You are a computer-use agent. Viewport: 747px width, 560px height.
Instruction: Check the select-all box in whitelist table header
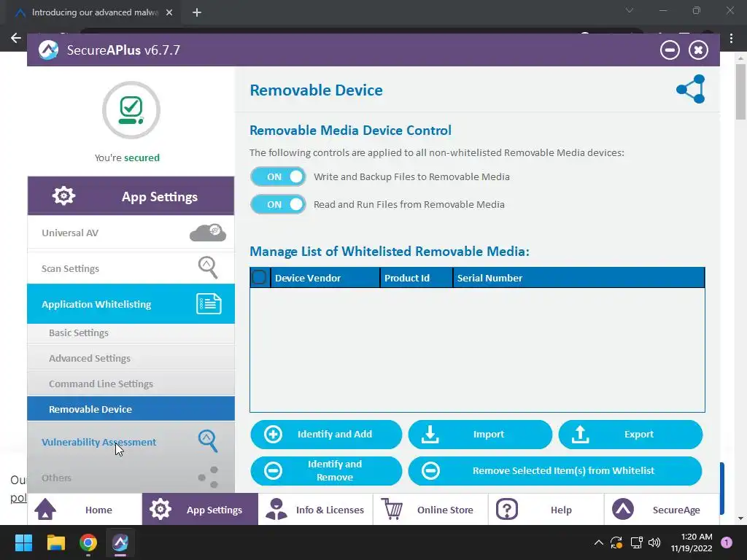coord(259,277)
